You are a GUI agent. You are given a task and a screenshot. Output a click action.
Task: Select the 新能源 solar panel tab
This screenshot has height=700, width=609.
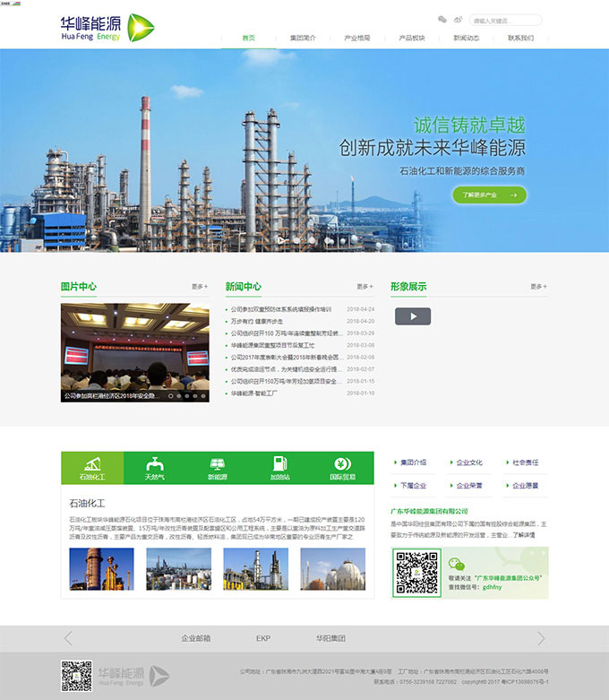click(x=217, y=468)
